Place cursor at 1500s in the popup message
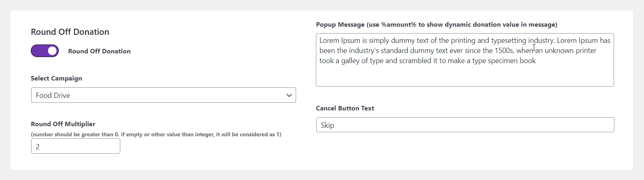The image size is (644, 180). point(504,51)
